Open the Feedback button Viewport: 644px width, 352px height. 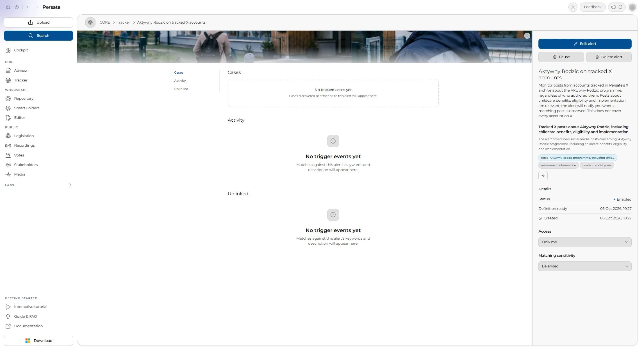[x=593, y=7]
